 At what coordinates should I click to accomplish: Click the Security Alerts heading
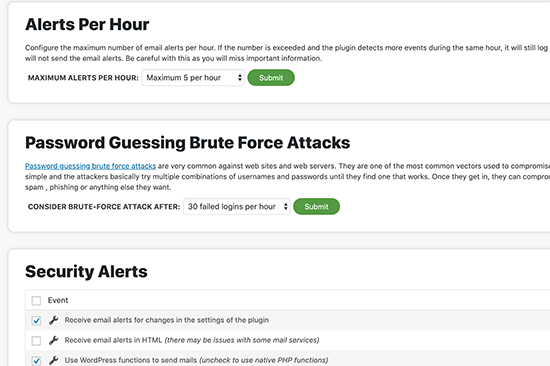tap(86, 272)
